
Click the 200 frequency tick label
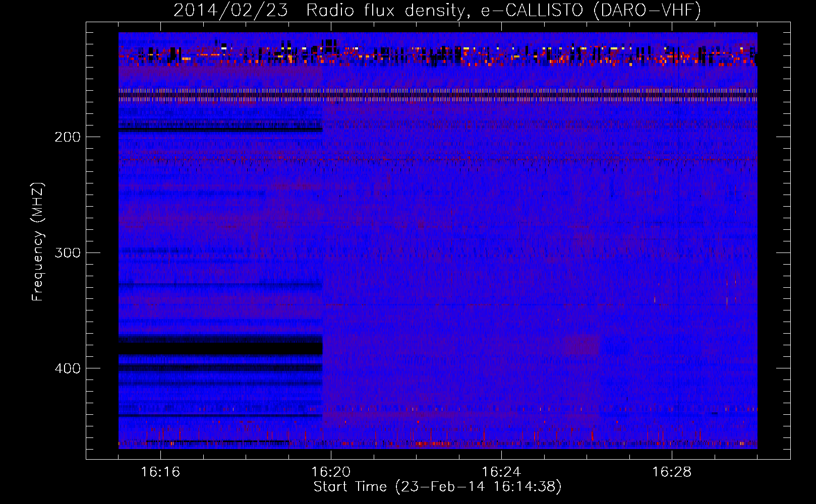coord(68,137)
